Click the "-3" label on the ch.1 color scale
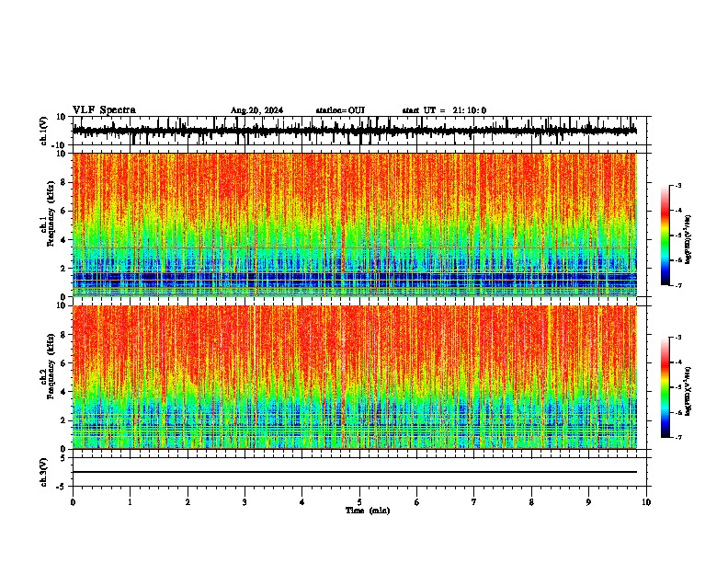The width and height of the screenshot is (728, 563). (x=678, y=186)
